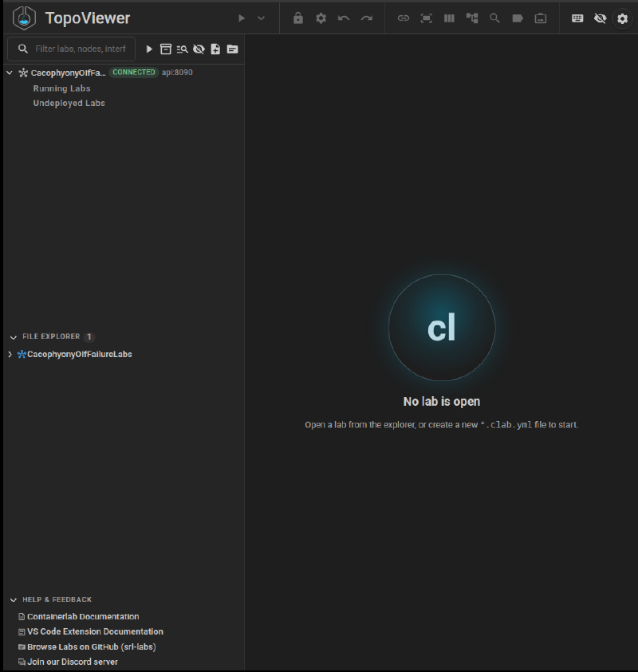638x672 pixels.
Task: Click the list-search icon in explorer toolbar
Action: [x=182, y=49]
